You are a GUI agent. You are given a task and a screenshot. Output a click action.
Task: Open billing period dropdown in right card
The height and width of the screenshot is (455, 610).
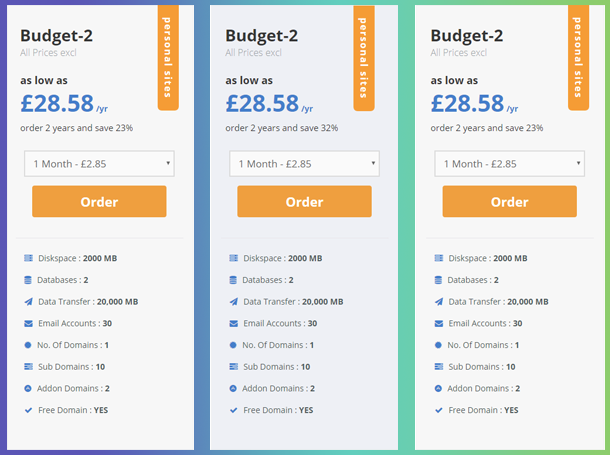coord(509,164)
